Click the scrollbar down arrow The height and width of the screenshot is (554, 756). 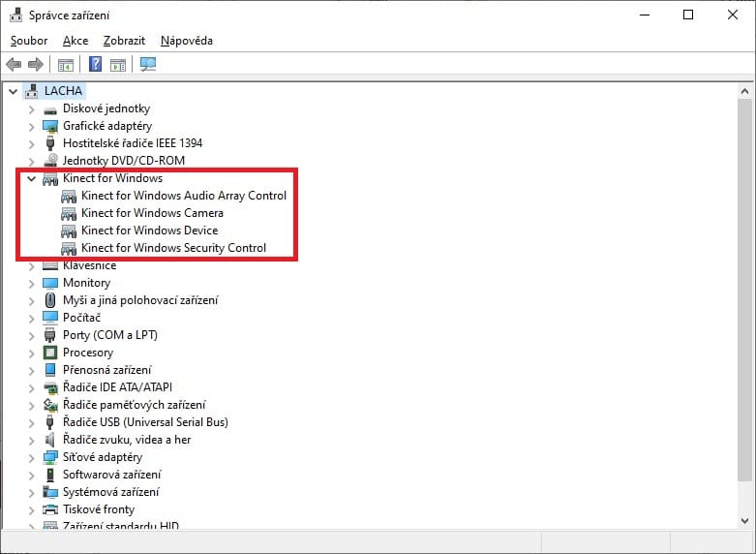click(745, 521)
